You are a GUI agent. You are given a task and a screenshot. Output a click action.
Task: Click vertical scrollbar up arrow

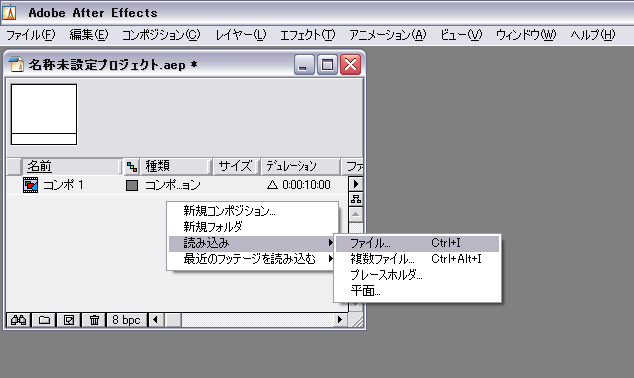pos(356,214)
